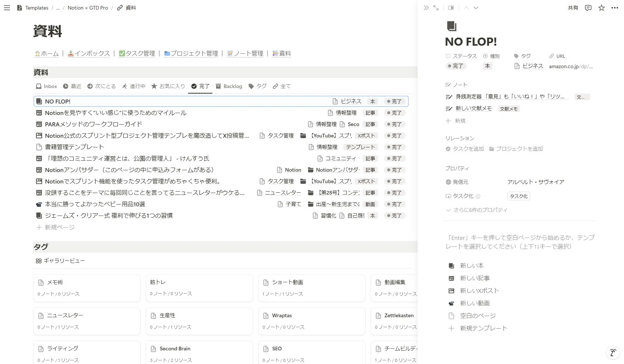Change the 種別 value 本 in peek panel
The width and height of the screenshot is (624, 364).
point(488,66)
